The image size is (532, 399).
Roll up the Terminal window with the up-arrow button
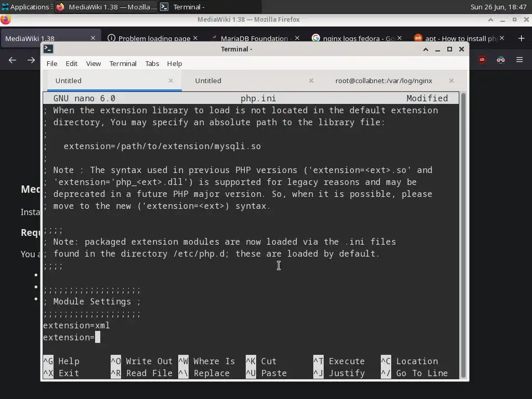coord(425,49)
